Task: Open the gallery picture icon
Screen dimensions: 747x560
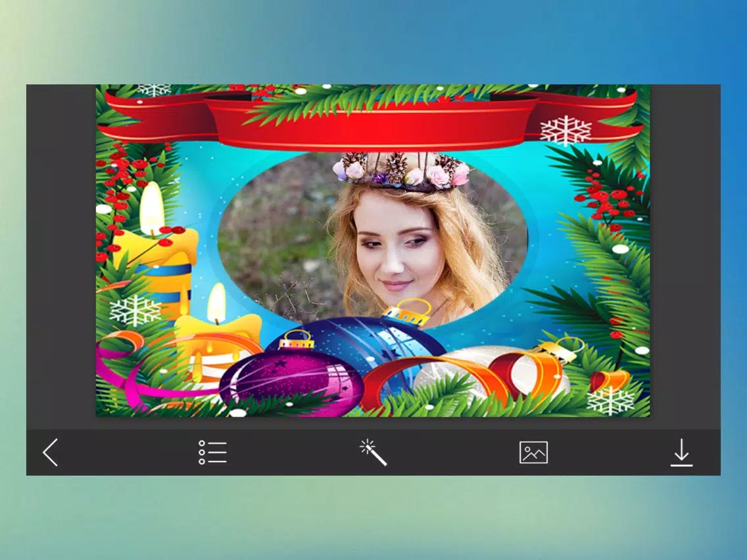Action: point(533,452)
